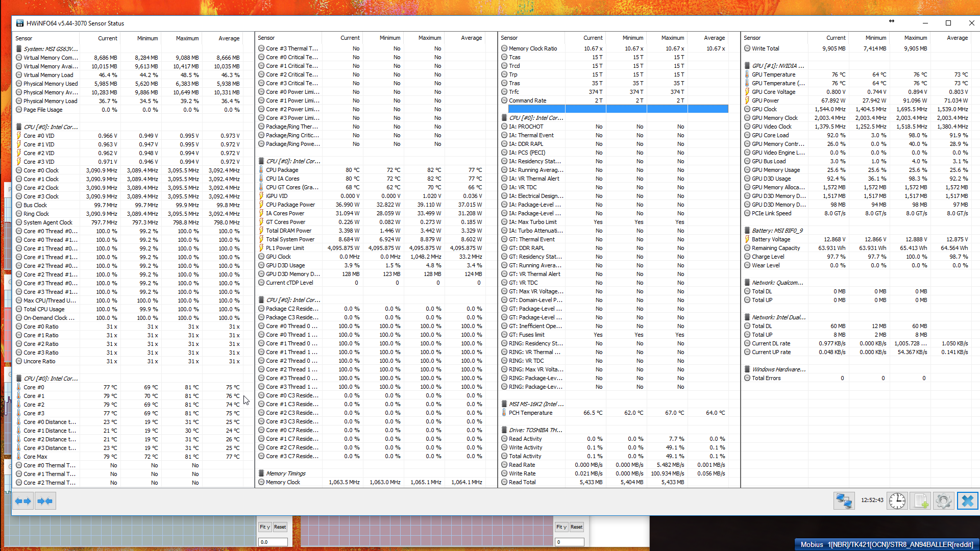Viewport: 980px width, 551px height.
Task: Click the HWiNFO64 title bar app icon
Action: 20,23
